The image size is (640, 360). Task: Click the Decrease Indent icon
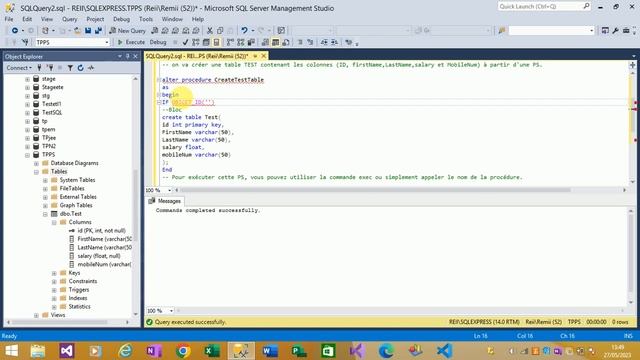tap(324, 42)
